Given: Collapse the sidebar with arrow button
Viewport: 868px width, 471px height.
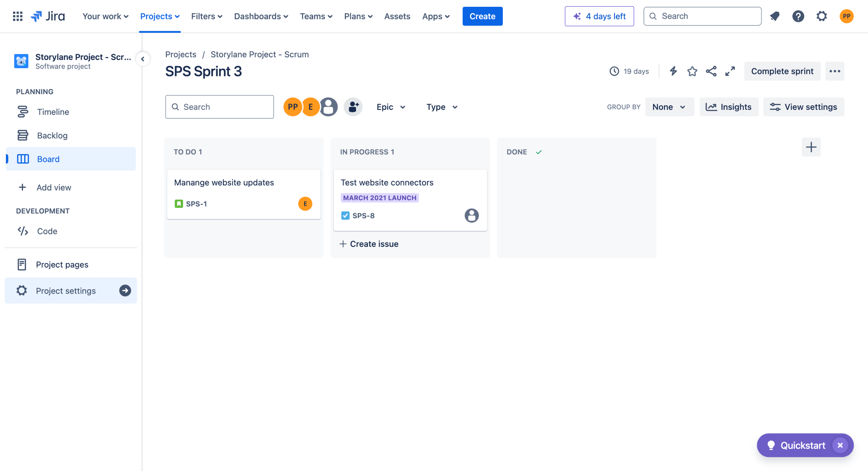Looking at the screenshot, I should point(143,59).
